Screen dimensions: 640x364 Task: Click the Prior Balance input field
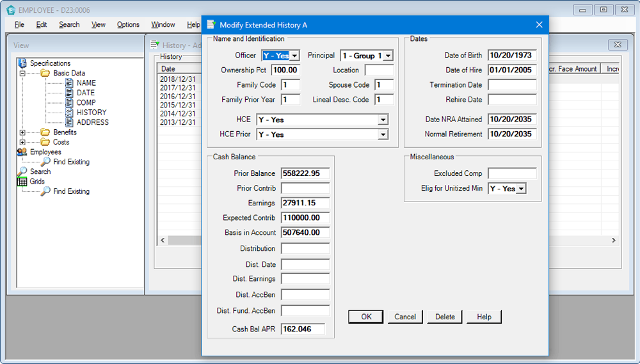305,173
